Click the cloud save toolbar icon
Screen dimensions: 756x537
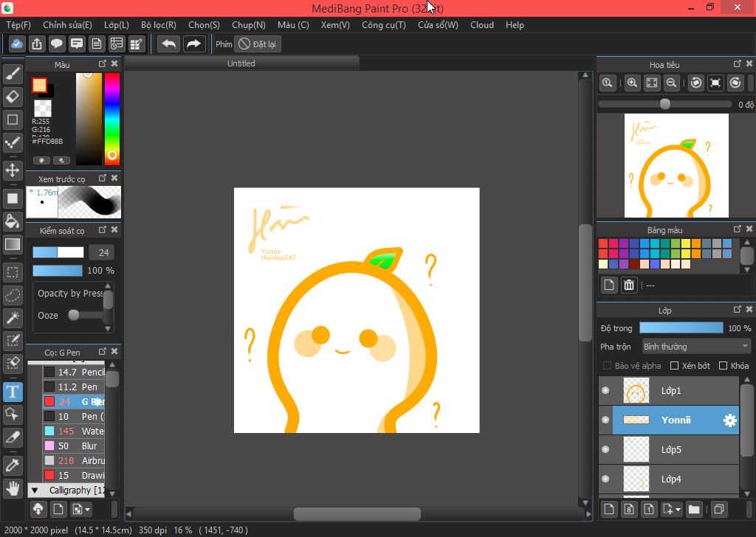pyautogui.click(x=17, y=44)
